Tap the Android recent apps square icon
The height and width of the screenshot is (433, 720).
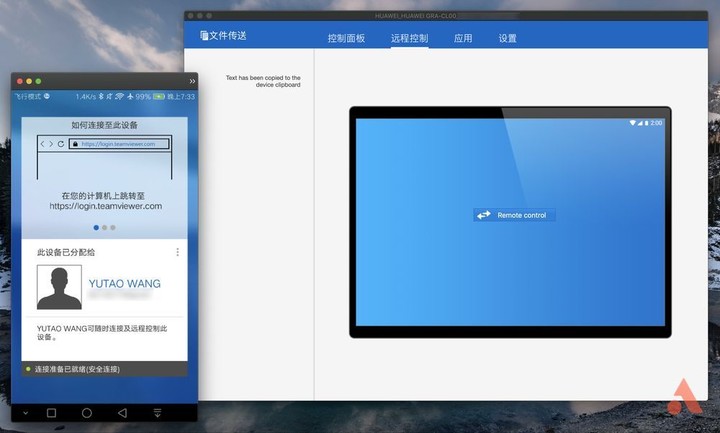click(x=52, y=412)
